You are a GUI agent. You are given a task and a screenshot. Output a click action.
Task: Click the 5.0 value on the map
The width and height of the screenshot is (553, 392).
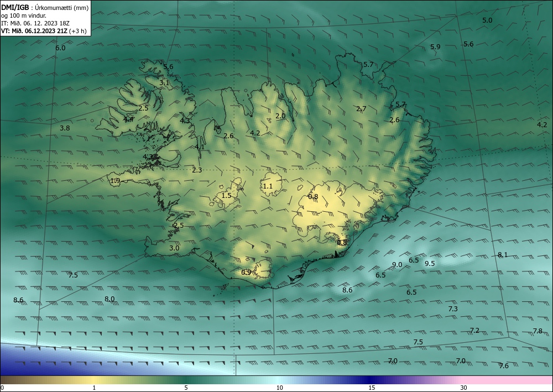(x=487, y=20)
